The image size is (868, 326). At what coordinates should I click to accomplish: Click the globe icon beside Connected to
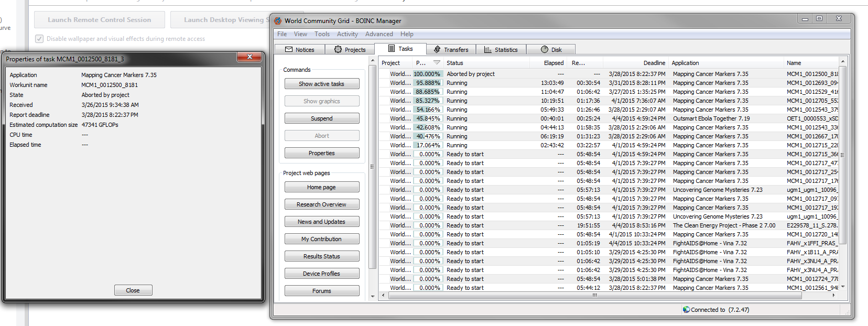pyautogui.click(x=686, y=309)
